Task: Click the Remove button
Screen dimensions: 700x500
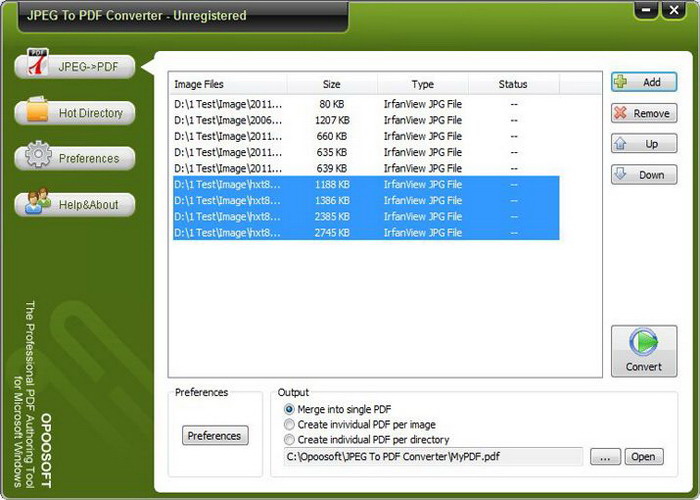Action: click(x=644, y=113)
